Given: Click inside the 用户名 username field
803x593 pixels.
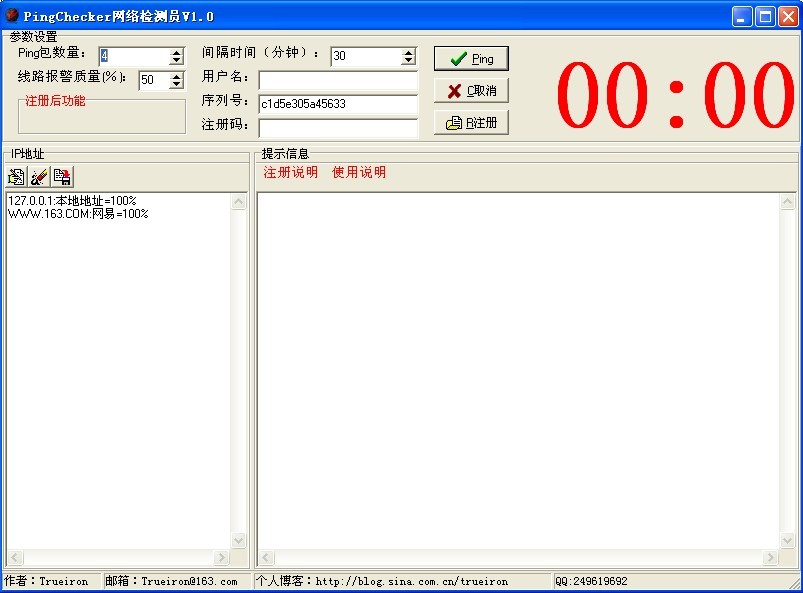Looking at the screenshot, I should [x=336, y=80].
